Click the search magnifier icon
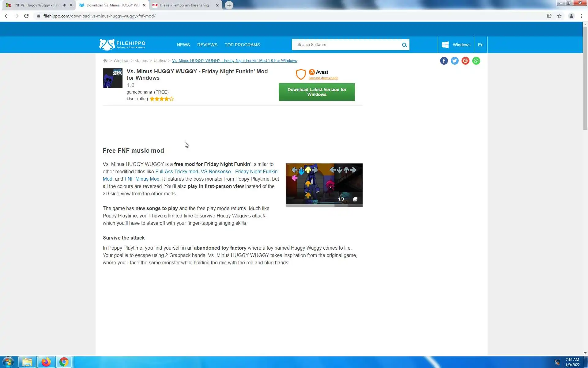Image resolution: width=588 pixels, height=368 pixels. coord(404,45)
